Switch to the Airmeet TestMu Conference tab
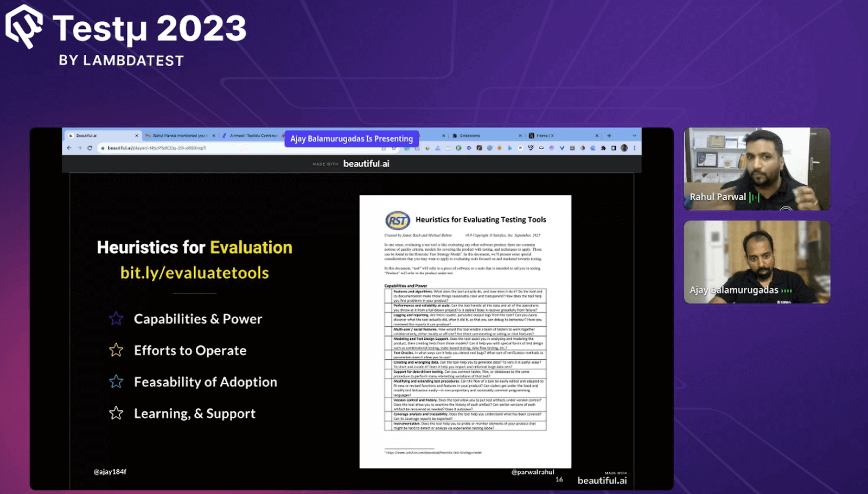The height and width of the screenshot is (494, 868). click(253, 136)
